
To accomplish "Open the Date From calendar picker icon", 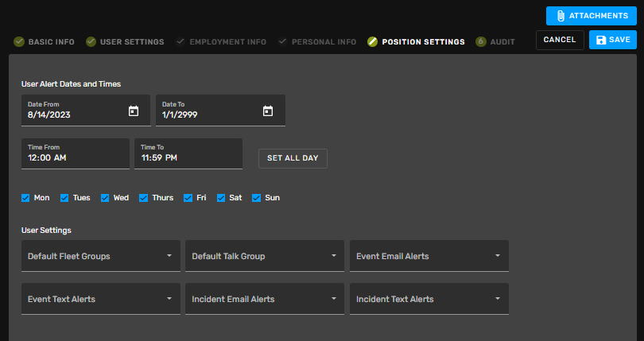I will coord(134,111).
